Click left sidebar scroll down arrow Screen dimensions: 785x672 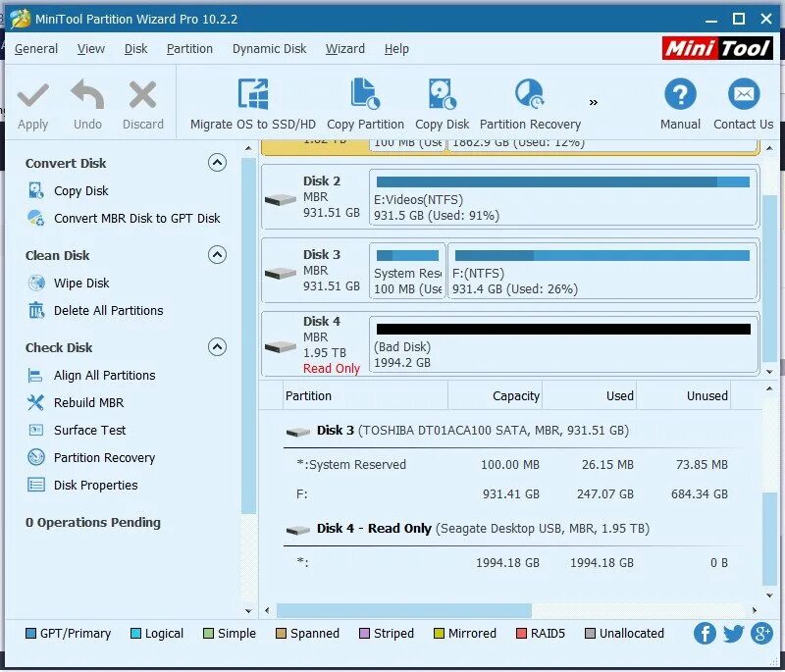[x=248, y=611]
